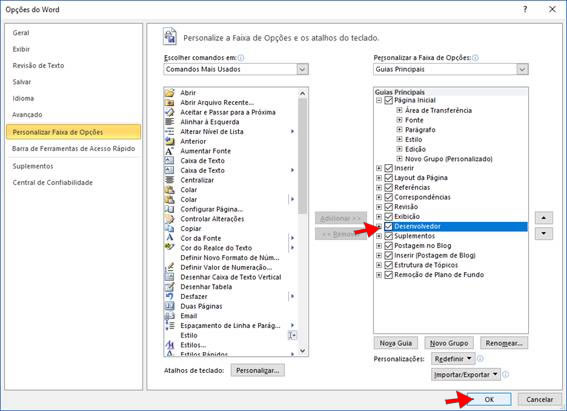Click the Anterior command icon
The width and height of the screenshot is (567, 411).
169,141
